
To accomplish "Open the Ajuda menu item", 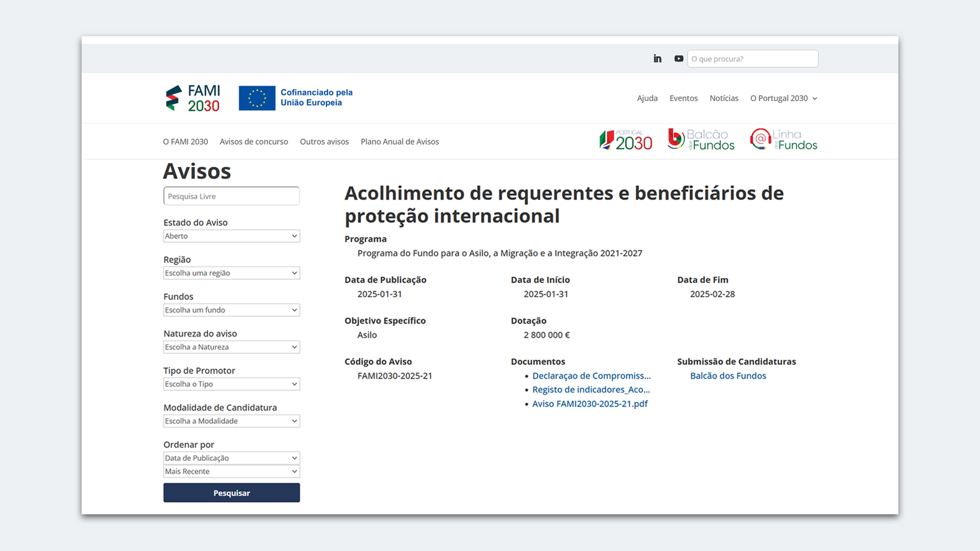I will (647, 98).
